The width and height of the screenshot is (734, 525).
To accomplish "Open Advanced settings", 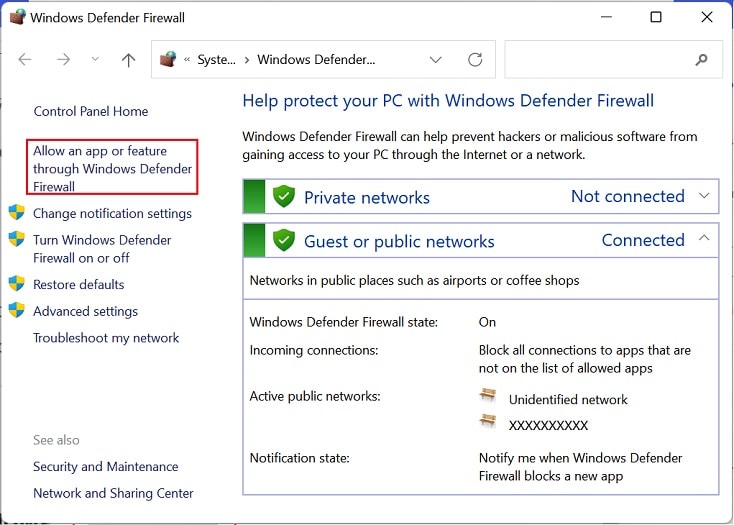I will click(85, 311).
